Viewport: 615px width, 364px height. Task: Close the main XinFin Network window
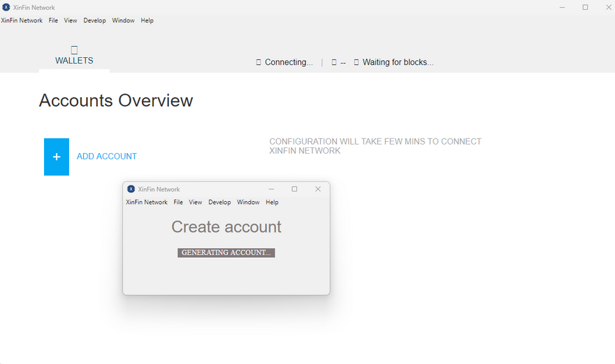[x=608, y=7]
